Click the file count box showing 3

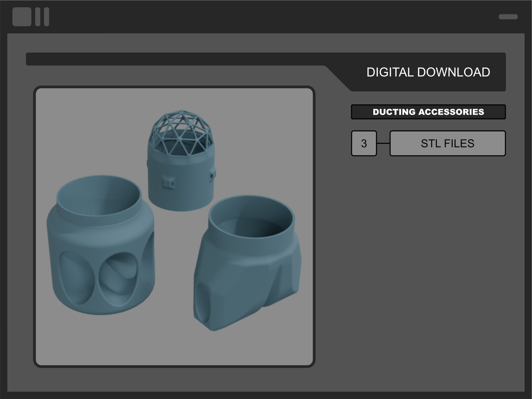pos(364,143)
